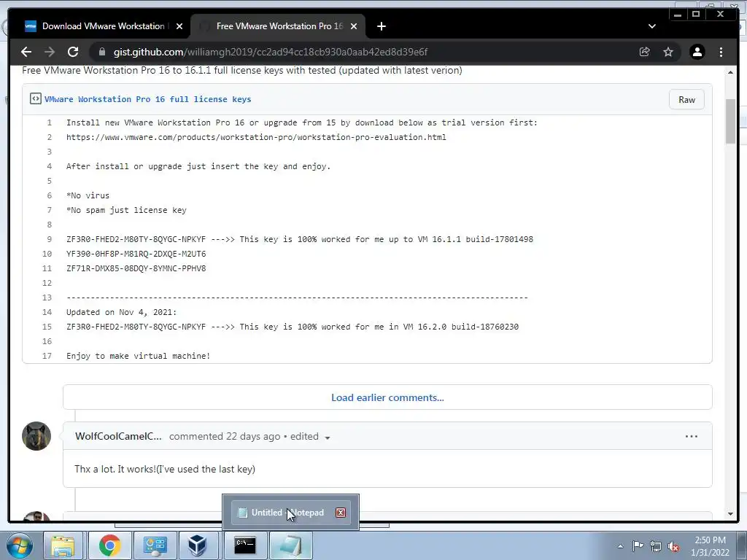View the Raw gist file
Image resolution: width=747 pixels, height=560 pixels.
point(686,99)
